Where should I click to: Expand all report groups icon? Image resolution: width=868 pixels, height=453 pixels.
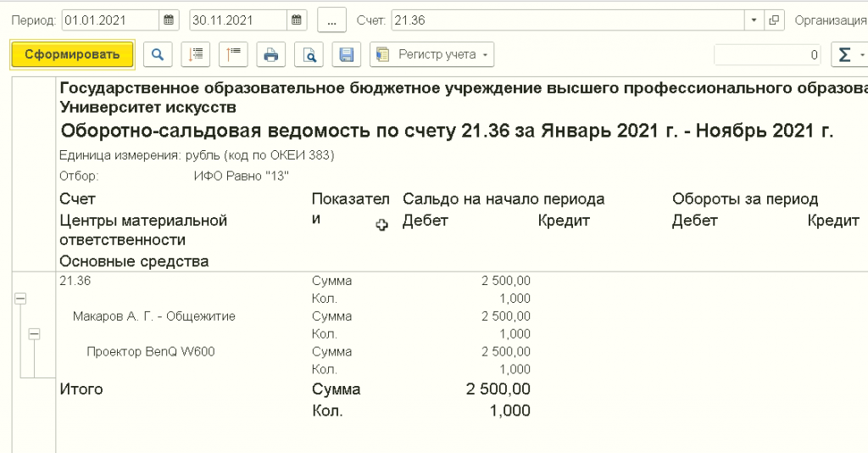click(x=196, y=55)
